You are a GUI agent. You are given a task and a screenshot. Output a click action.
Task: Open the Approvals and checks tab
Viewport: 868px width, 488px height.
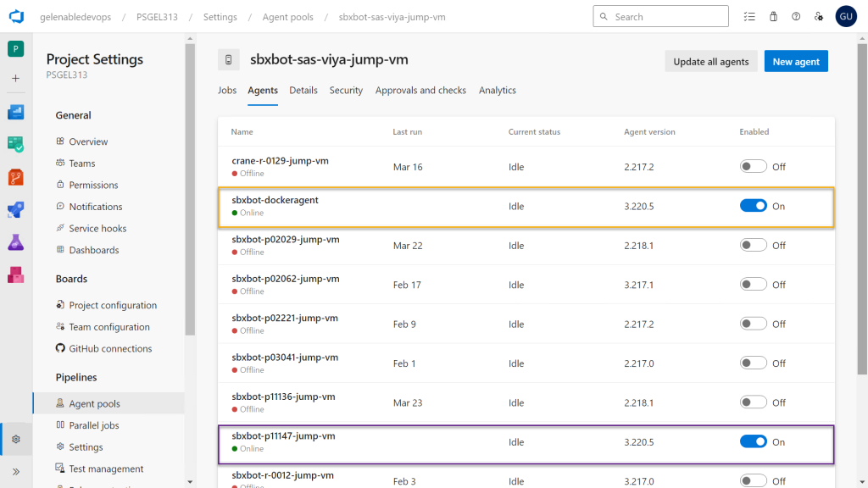click(420, 91)
